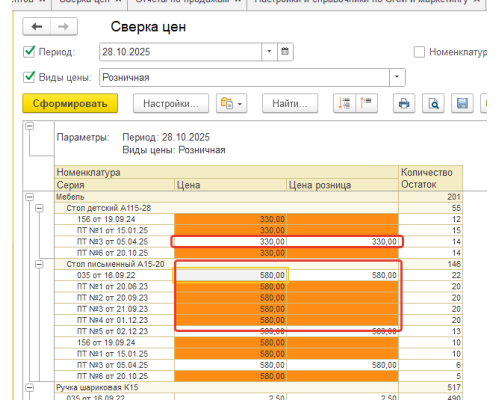Open the calendar picker for Период
The width and height of the screenshot is (500, 400).
pos(285,52)
